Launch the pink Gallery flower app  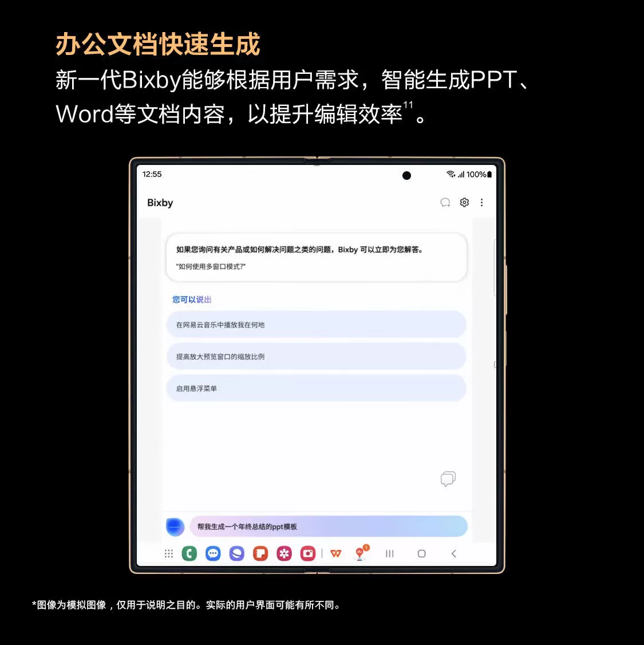(284, 554)
